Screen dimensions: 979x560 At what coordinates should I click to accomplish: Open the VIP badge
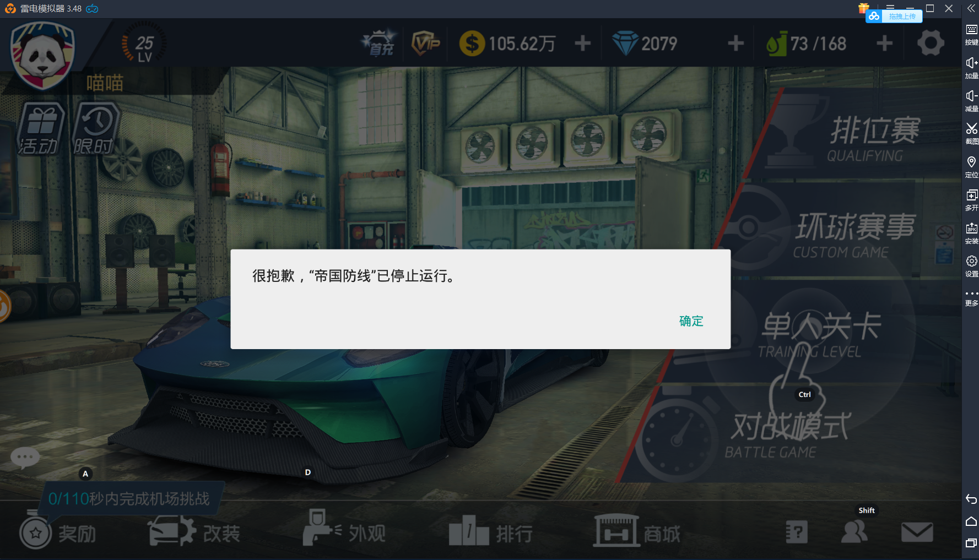pyautogui.click(x=426, y=44)
